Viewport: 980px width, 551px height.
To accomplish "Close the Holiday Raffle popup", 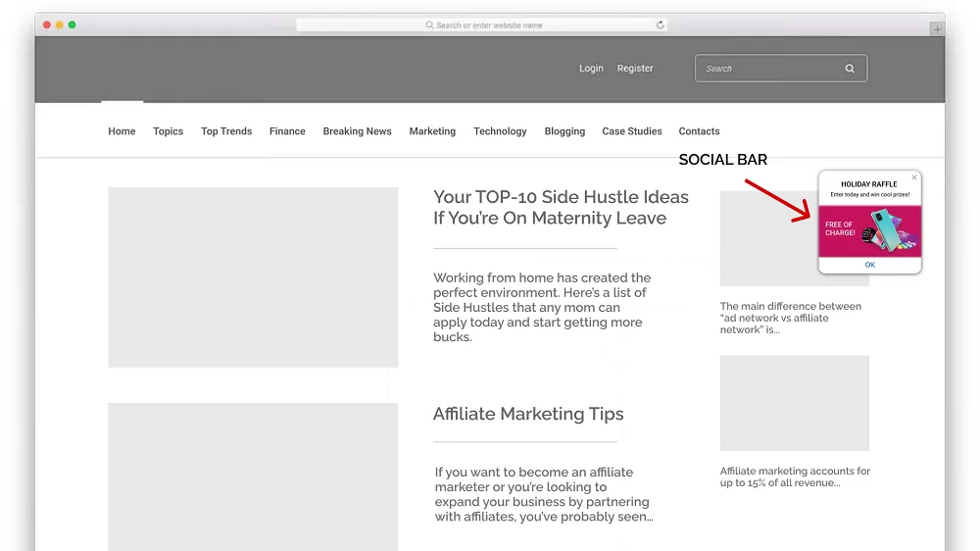I will click(x=914, y=177).
